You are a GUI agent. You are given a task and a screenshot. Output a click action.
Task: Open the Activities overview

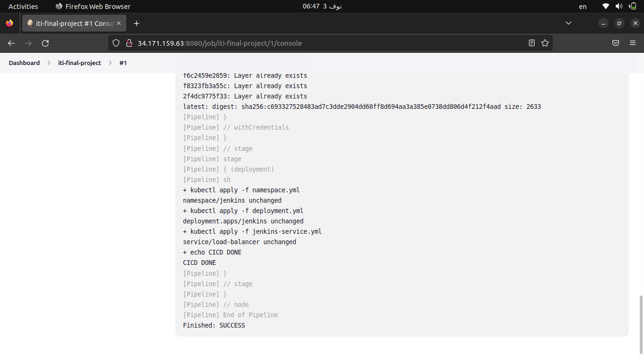tap(24, 6)
